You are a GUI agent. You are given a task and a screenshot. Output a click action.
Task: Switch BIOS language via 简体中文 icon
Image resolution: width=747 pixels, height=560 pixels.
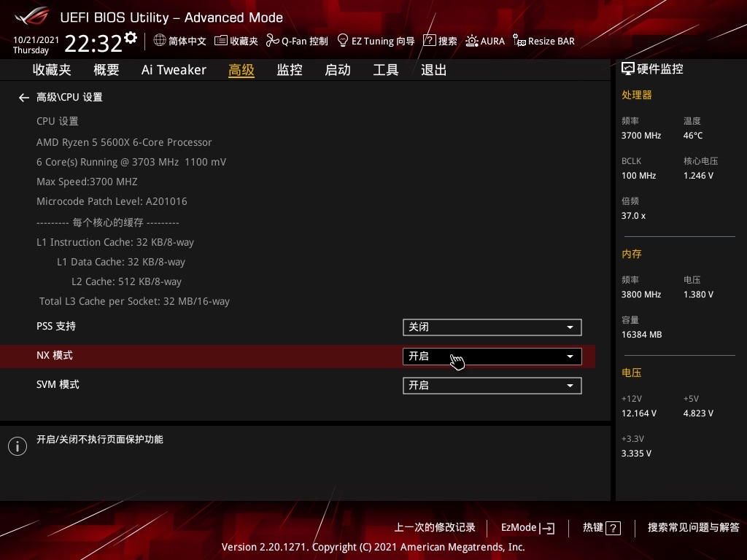179,41
